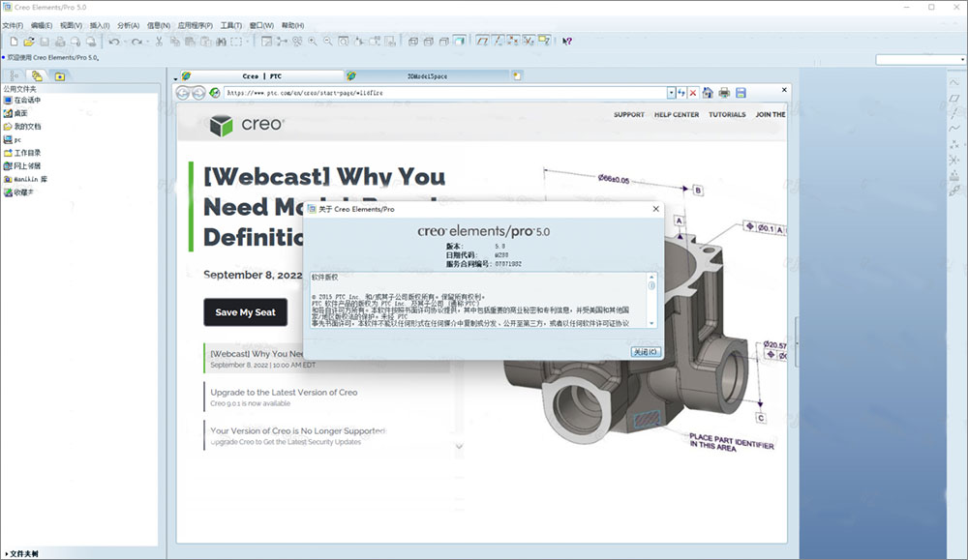Expand the 文件夹树 section at bottom
The height and width of the screenshot is (560, 968).
[22, 554]
